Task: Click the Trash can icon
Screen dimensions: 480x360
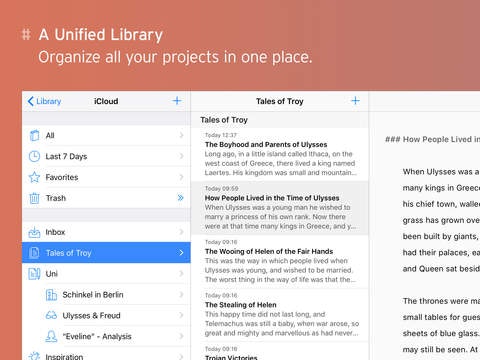Action: tap(34, 198)
